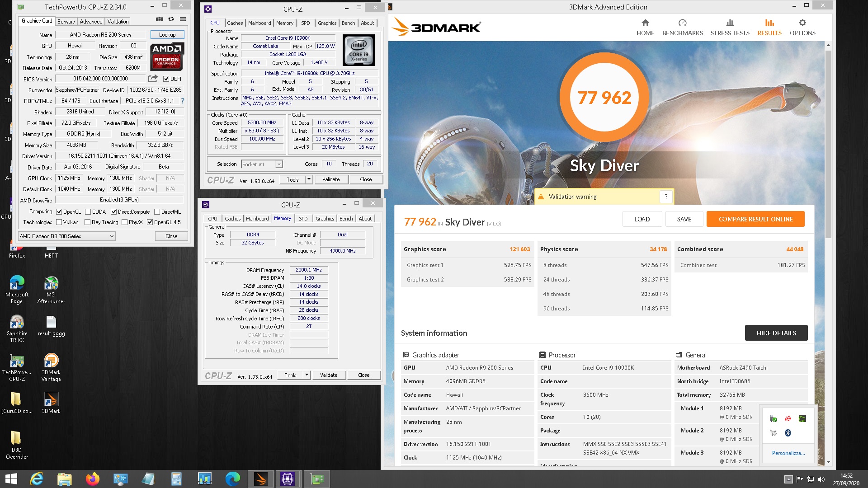The image size is (868, 488).
Task: Select 3DMark Vantage desktop icon
Action: pos(51,367)
